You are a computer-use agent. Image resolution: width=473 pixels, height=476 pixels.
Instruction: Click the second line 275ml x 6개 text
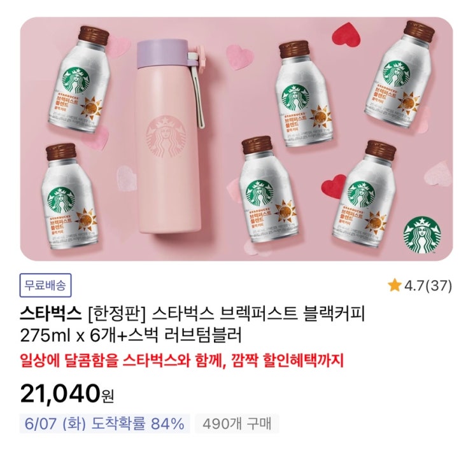click(131, 336)
